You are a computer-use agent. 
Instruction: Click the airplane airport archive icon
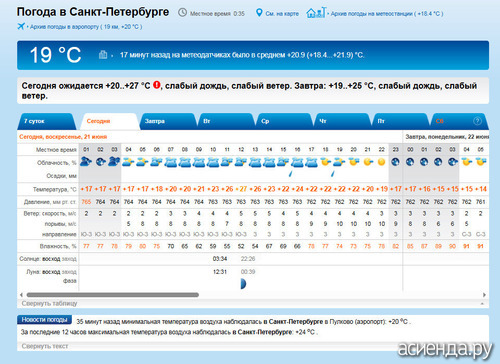(x=21, y=26)
